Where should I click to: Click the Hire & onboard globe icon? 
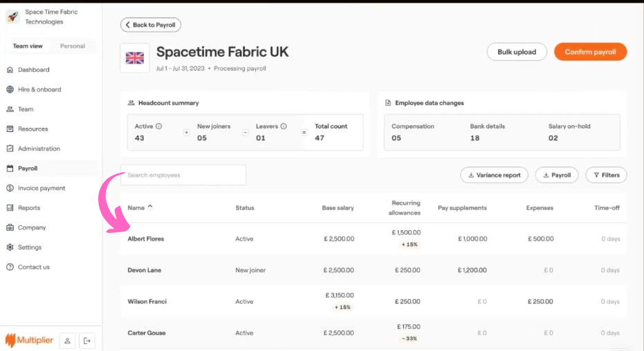click(x=10, y=89)
